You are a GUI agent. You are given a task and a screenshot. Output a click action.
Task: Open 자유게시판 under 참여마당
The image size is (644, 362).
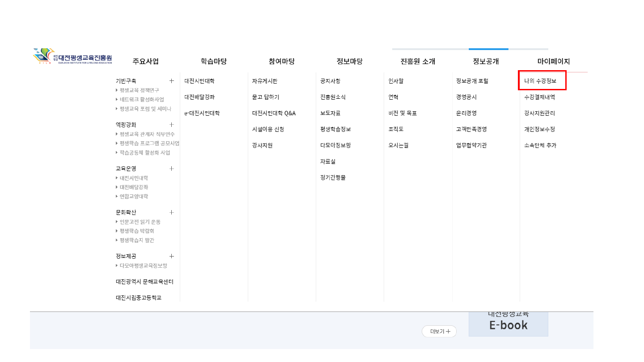[x=265, y=81]
